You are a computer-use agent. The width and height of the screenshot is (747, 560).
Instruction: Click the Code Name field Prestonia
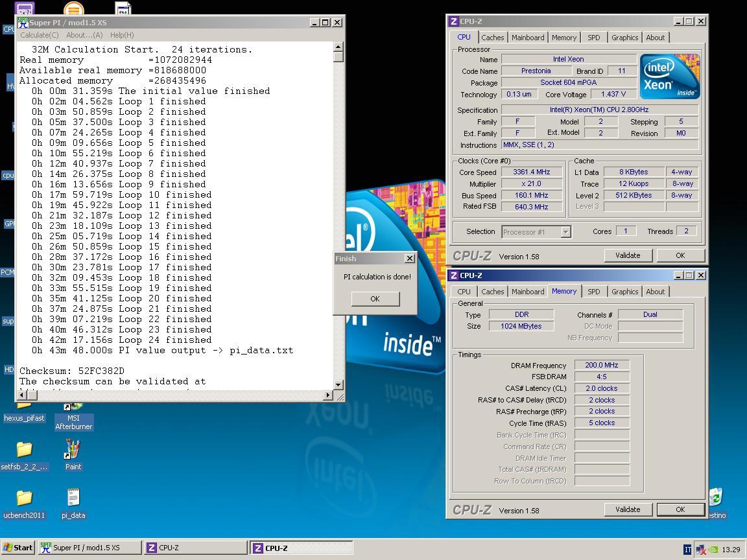536,71
